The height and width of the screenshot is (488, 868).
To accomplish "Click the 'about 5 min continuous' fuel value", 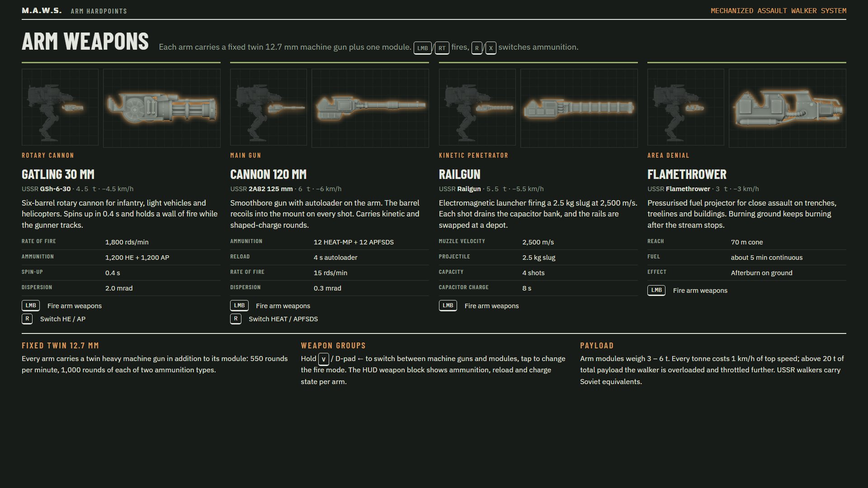I will pyautogui.click(x=767, y=258).
